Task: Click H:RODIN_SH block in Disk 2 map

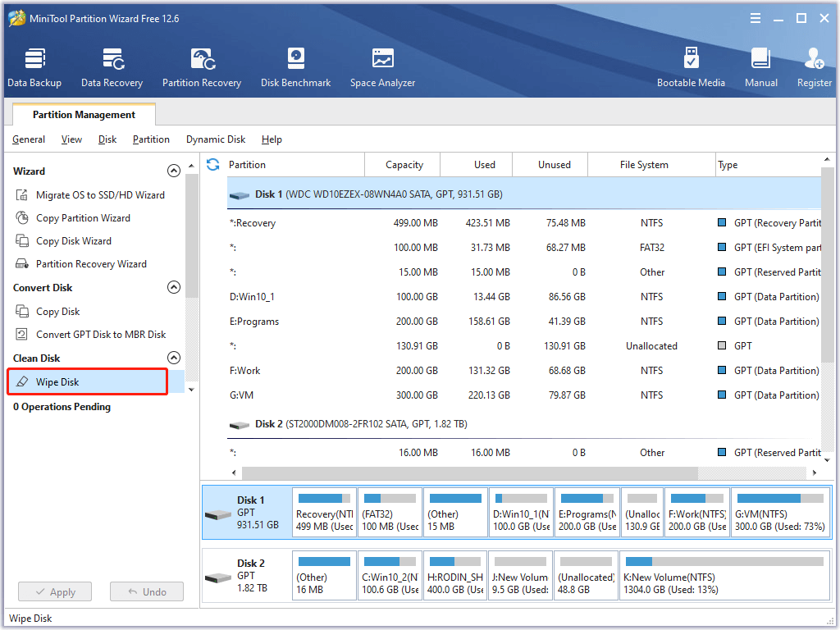Action: click(454, 576)
